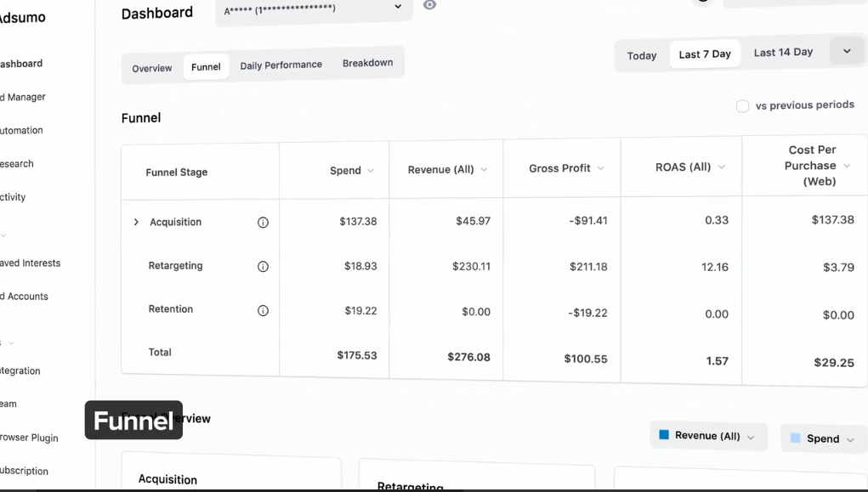Open the Revenue (All) chart metric dropdown
The image size is (868, 492).
(708, 436)
